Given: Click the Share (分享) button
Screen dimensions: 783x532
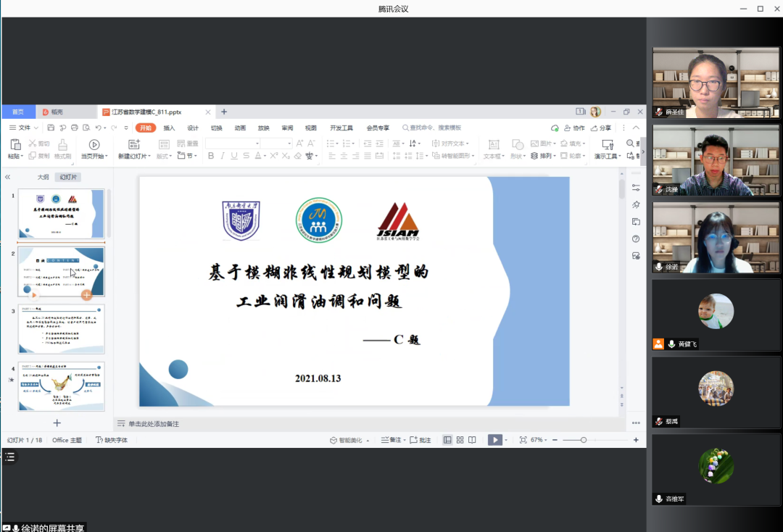Looking at the screenshot, I should click(x=601, y=128).
